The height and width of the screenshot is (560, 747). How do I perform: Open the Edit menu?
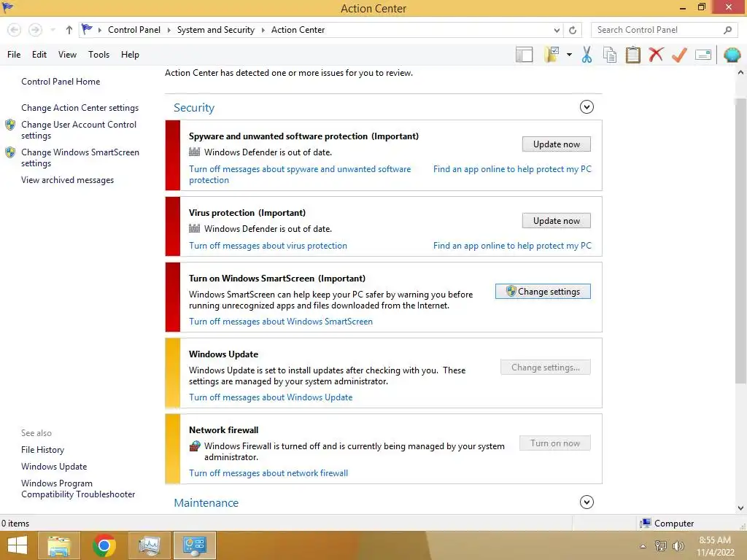[x=39, y=55]
